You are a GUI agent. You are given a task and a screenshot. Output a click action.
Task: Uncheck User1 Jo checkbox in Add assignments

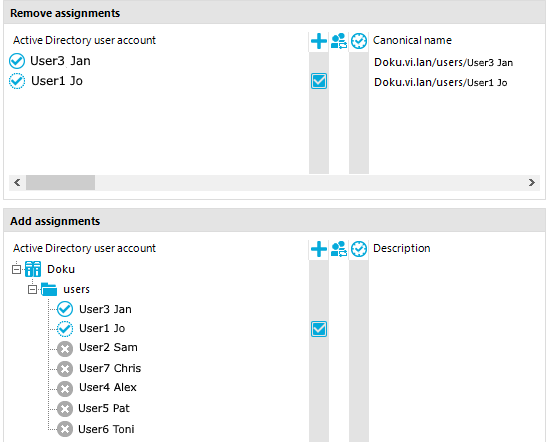(x=319, y=329)
